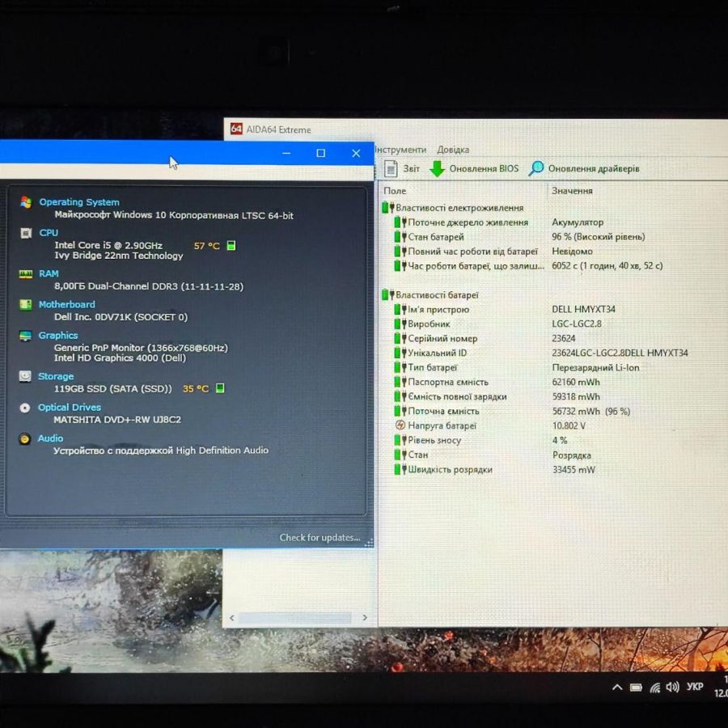Viewport: 728px width, 728px height.
Task: Click the Звіт report page icon
Action: [x=391, y=168]
